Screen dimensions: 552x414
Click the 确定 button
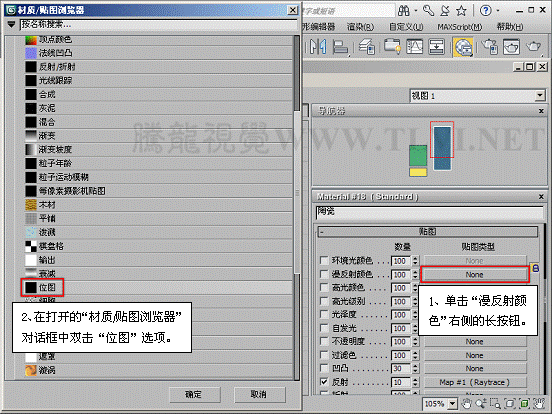195,395
